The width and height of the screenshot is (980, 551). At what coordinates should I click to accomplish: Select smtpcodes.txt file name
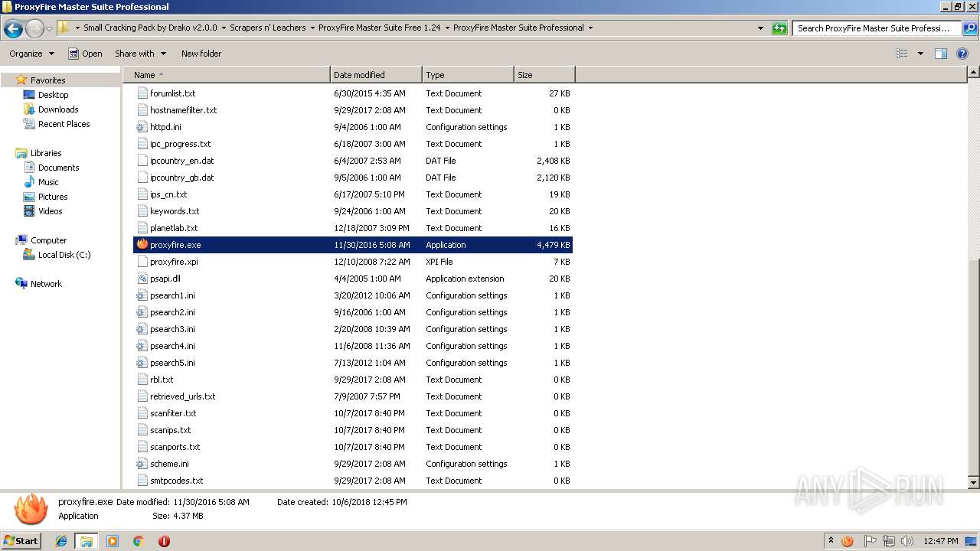pyautogui.click(x=176, y=481)
